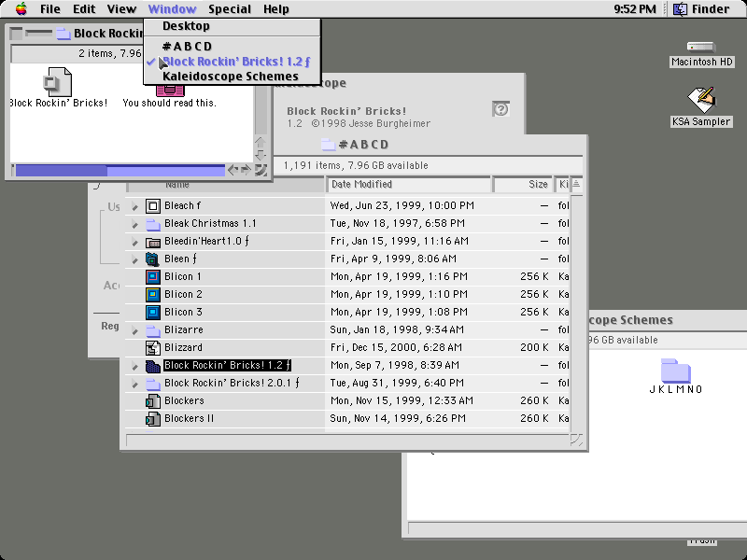
Task: Click scroll down arrow in Block Rockin' window
Action: (x=261, y=154)
